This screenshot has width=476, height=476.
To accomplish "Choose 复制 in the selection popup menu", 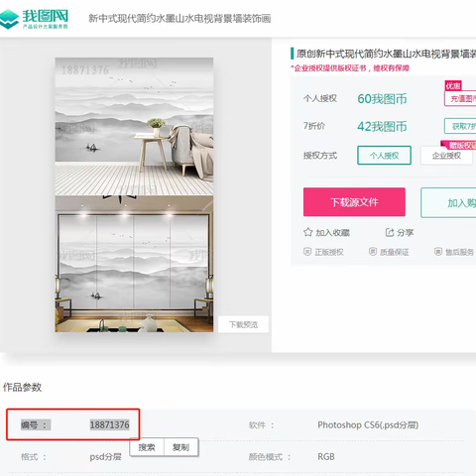I will (180, 447).
